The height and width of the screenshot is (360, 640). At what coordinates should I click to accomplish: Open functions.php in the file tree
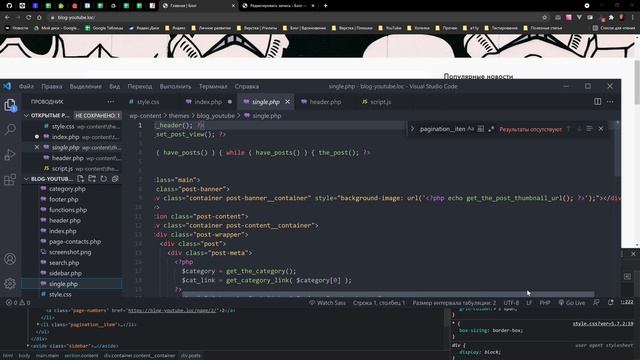[x=68, y=210]
